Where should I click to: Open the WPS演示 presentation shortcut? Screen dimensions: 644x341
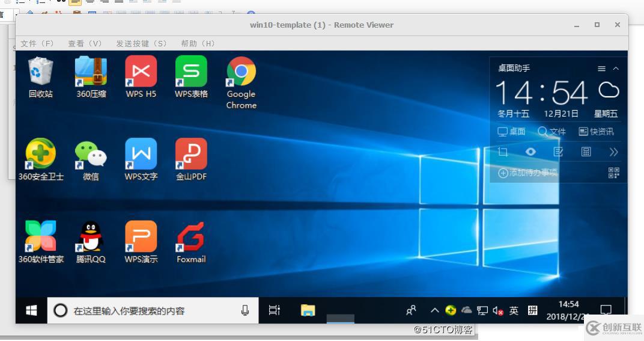click(x=141, y=243)
